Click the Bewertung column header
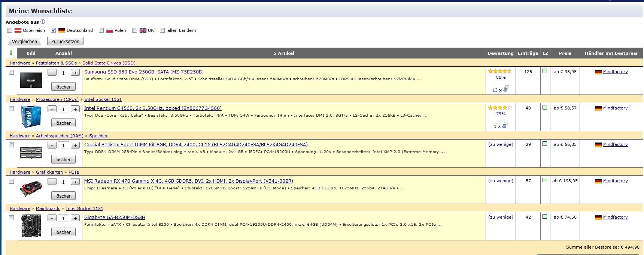 point(501,53)
